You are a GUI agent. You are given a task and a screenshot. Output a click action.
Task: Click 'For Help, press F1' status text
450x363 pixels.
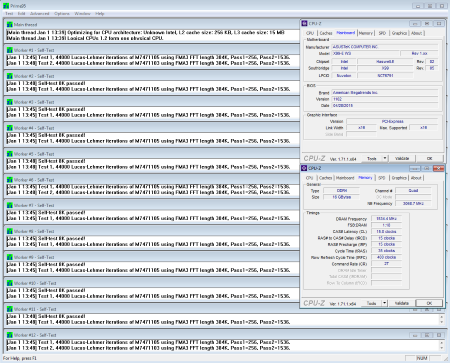20,358
